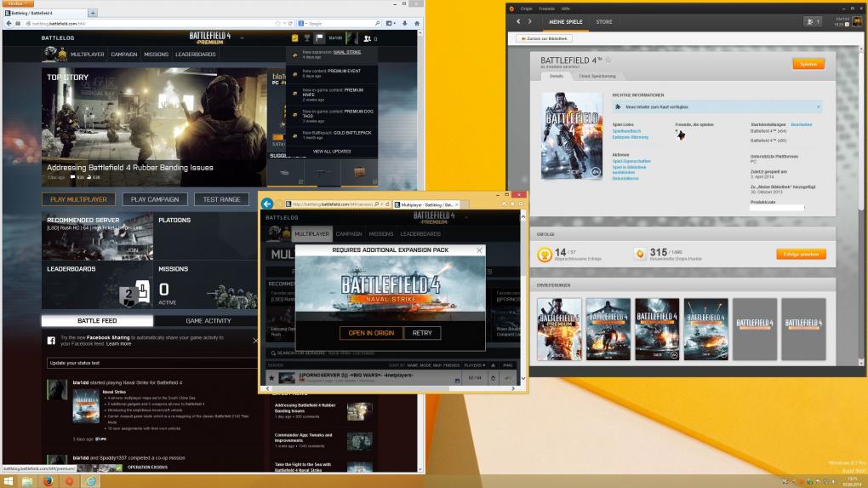Screen dimensions: 868x488
Task: Go back with the Origin left arrow
Action: coord(518,21)
